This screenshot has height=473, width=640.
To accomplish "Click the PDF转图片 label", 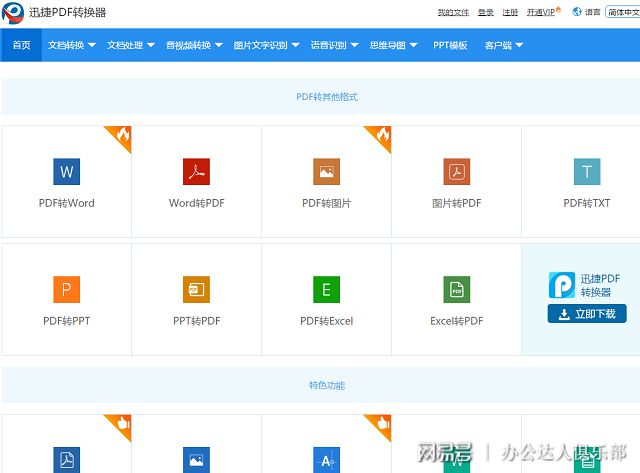I will [x=327, y=203].
